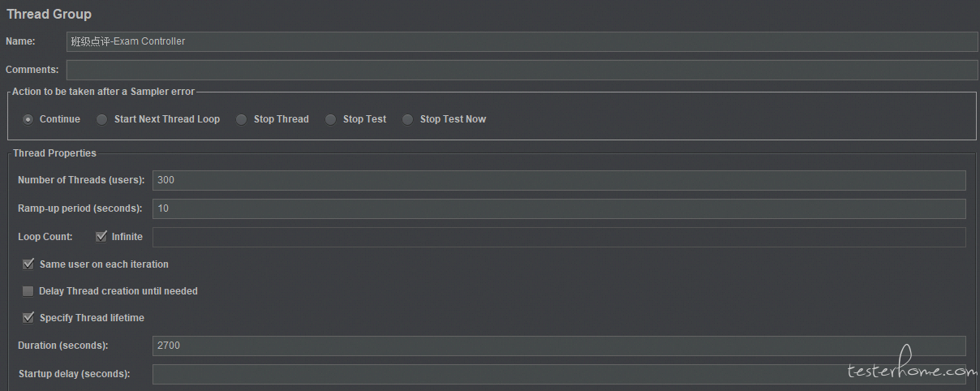Click the Thread Group heading text
This screenshot has height=391, width=980.
49,14
